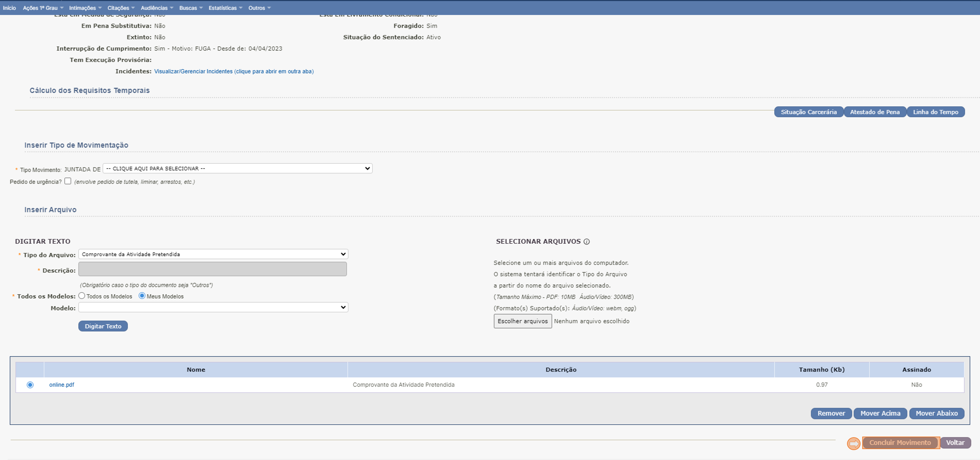The image size is (980, 460).
Task: Click the Visualizar/Gerenciar Incidentes link
Action: [234, 71]
